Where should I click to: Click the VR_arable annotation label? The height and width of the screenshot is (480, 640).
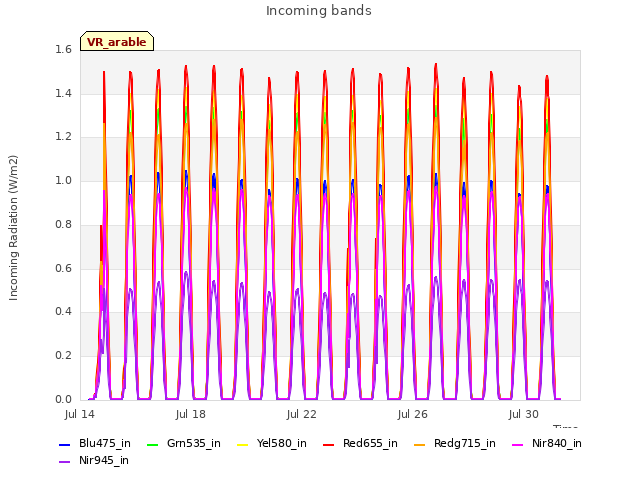click(x=117, y=42)
